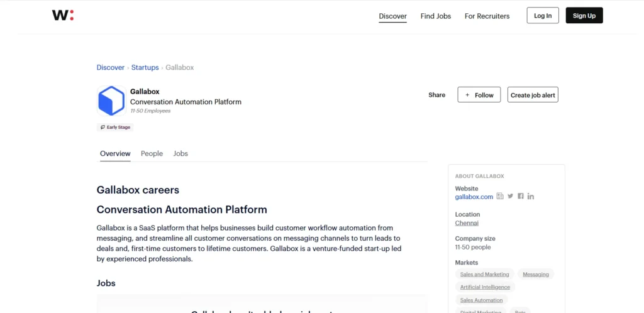
Task: Click the Early Stage leaf icon
Action: 103,127
